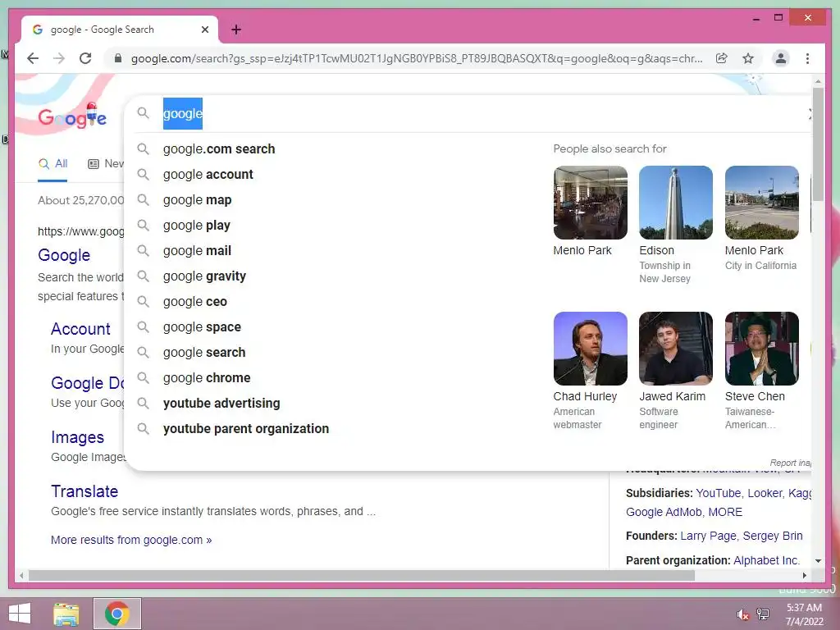This screenshot has width=840, height=630.
Task: Choose suggestion 'google play'
Action: [x=197, y=225]
